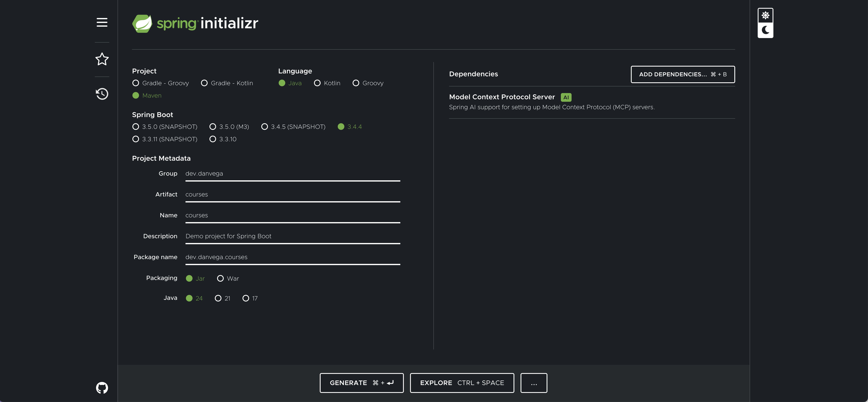Click the Spring Initializr leaf logo
Image resolution: width=868 pixels, height=402 pixels.
click(x=143, y=23)
